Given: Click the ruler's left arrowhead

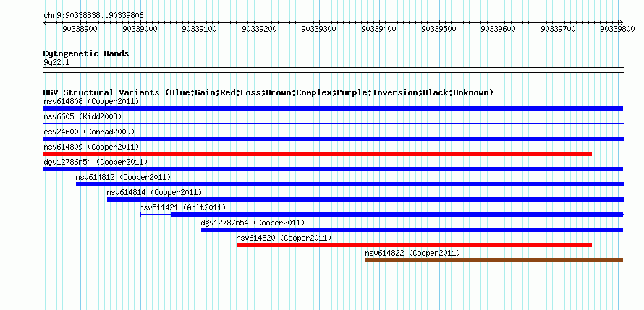Looking at the screenshot, I should [45, 22].
